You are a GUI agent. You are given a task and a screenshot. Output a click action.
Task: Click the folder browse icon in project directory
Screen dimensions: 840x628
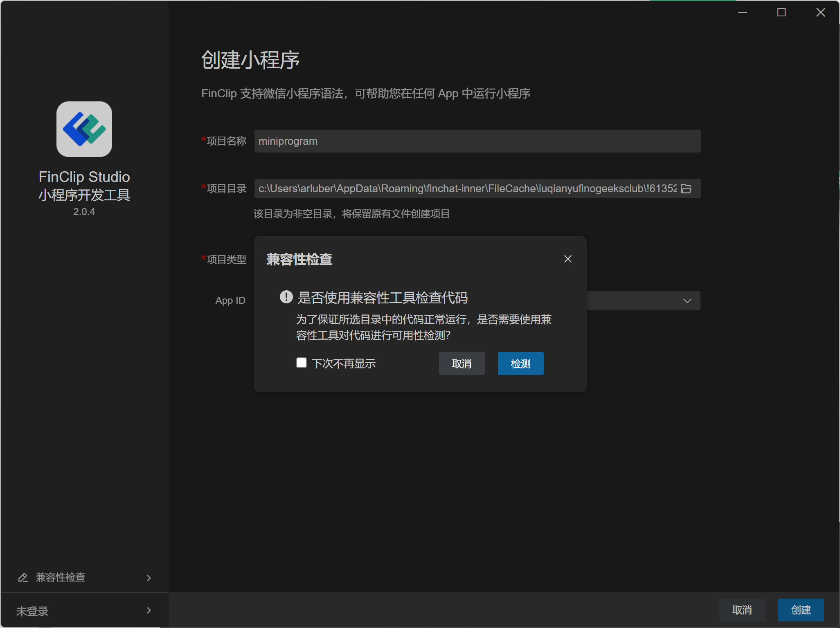pyautogui.click(x=686, y=188)
